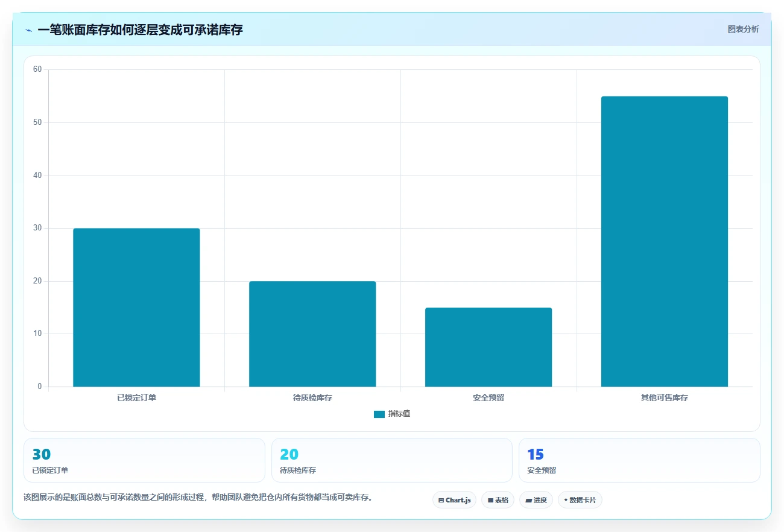Click the y-axis value 50
This screenshot has height=532, width=784.
tap(37, 122)
